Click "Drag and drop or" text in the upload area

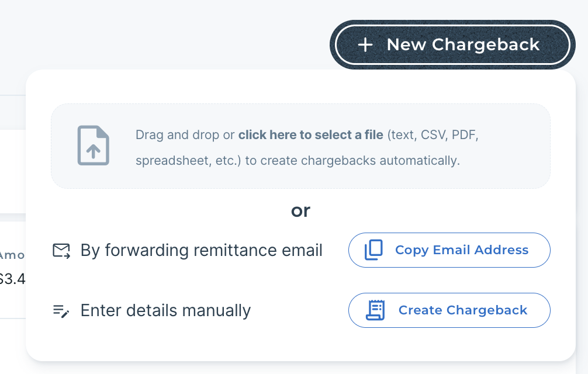[x=185, y=135]
